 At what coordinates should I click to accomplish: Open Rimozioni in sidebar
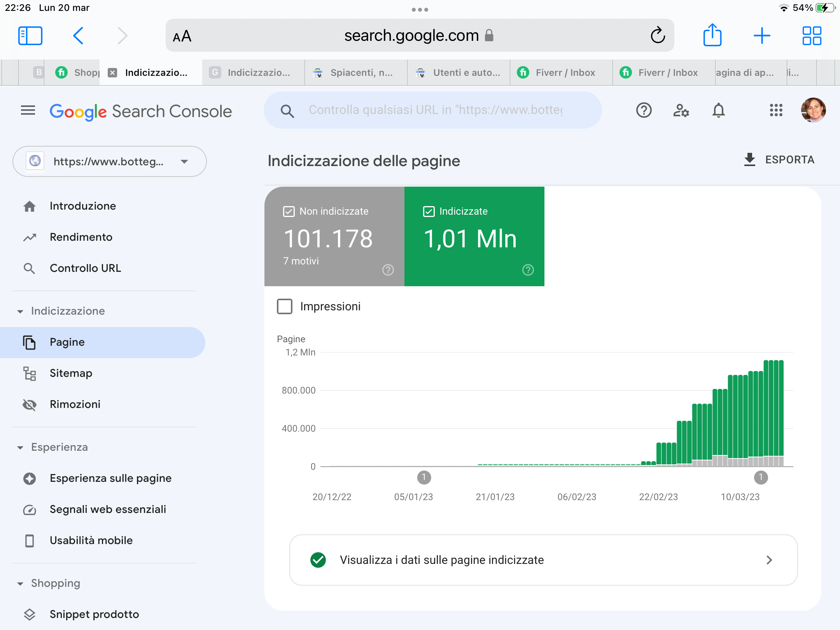pyautogui.click(x=75, y=404)
